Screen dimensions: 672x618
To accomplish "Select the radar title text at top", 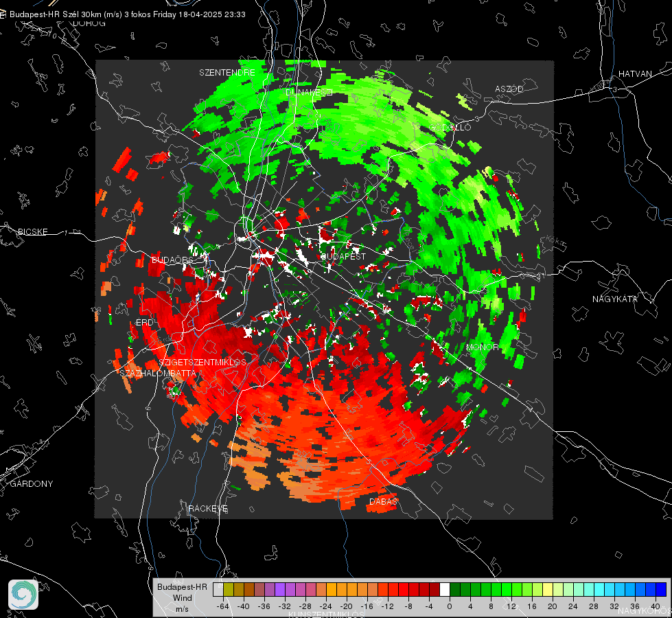I will (127, 14).
